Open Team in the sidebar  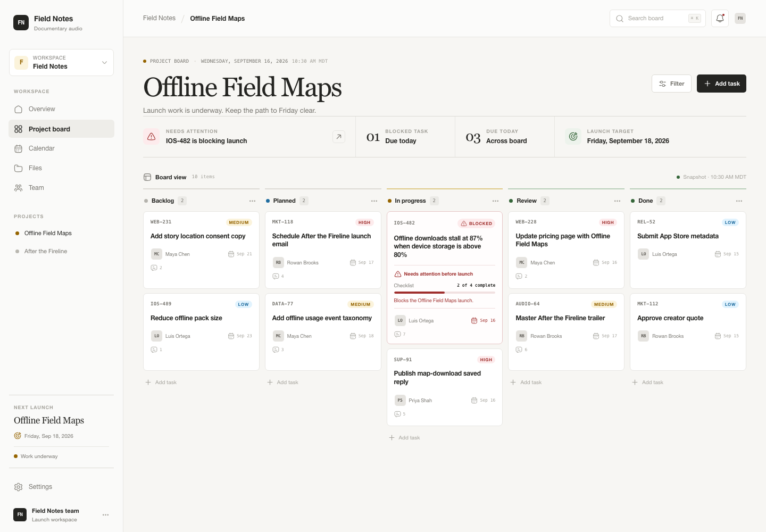[61, 188]
